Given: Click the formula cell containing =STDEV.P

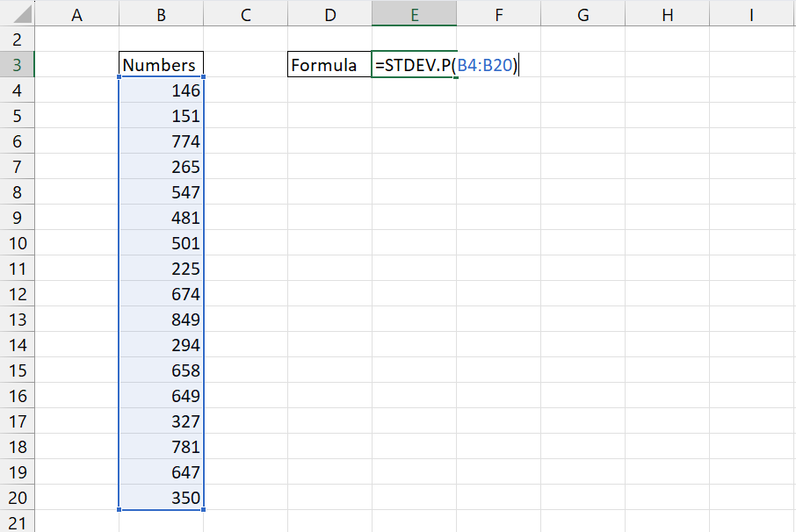Looking at the screenshot, I should click(414, 65).
